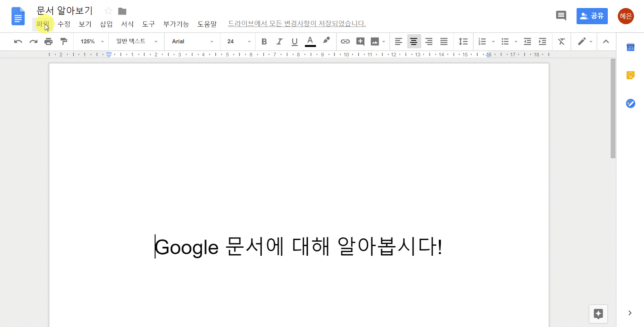Open the text color picker

point(310,41)
